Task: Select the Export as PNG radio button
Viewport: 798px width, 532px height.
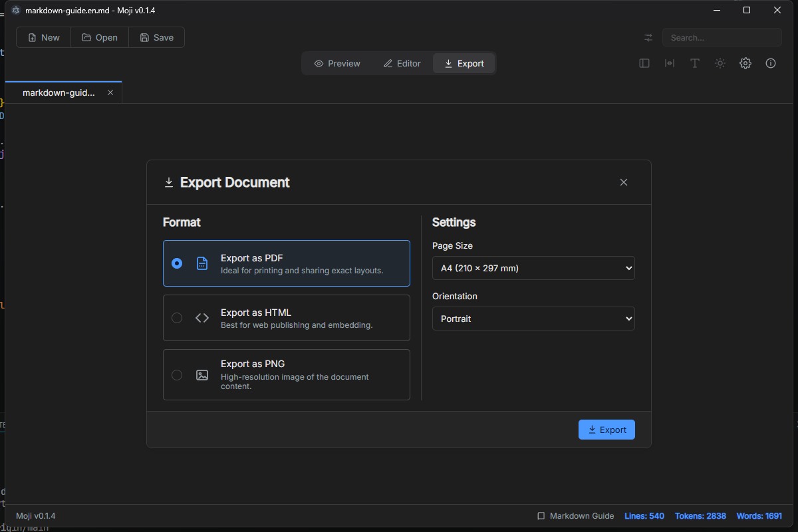Action: tap(177, 375)
